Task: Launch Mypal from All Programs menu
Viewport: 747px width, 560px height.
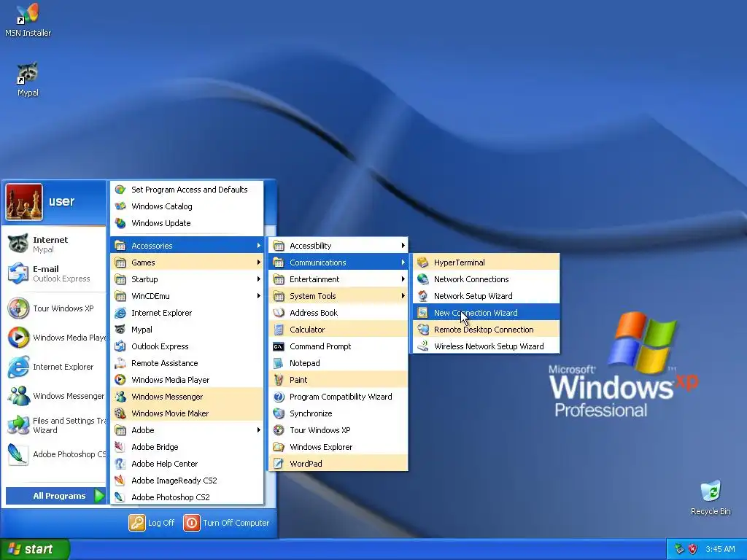Action: (x=187, y=330)
